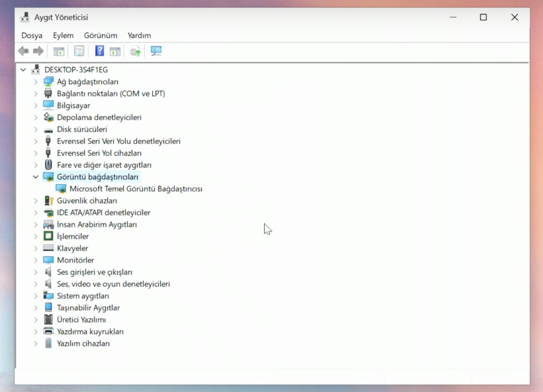Click the Ağ bağdaştırıcıları network icon

[48, 82]
